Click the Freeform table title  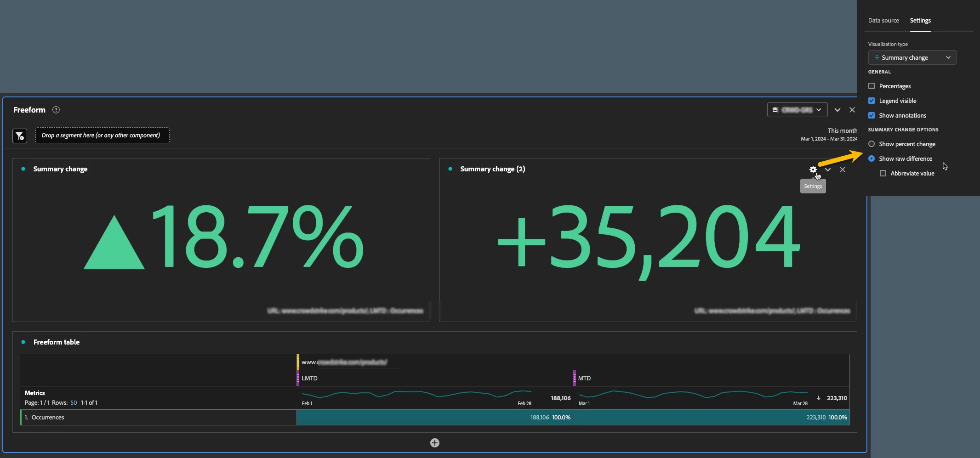point(57,342)
